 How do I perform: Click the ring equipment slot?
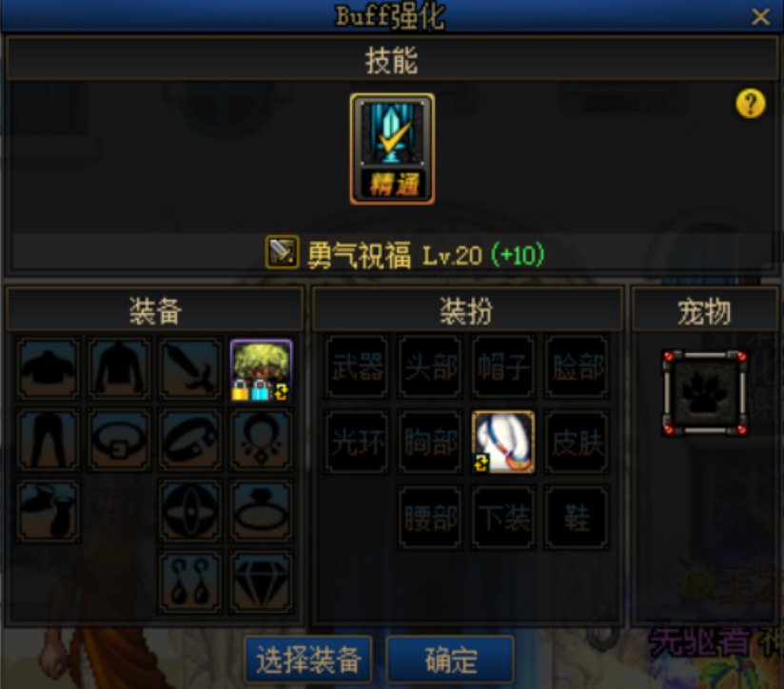click(261, 511)
